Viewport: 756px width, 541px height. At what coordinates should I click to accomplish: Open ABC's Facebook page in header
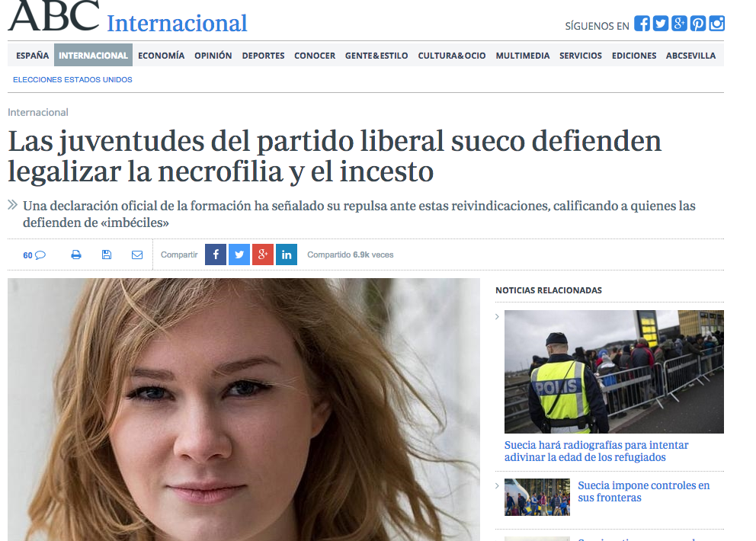coord(642,24)
